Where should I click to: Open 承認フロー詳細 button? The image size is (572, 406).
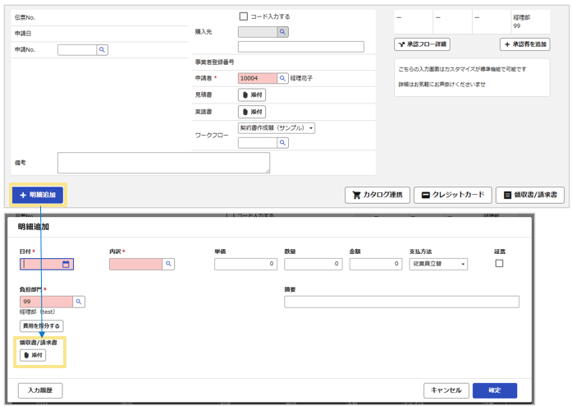(422, 45)
